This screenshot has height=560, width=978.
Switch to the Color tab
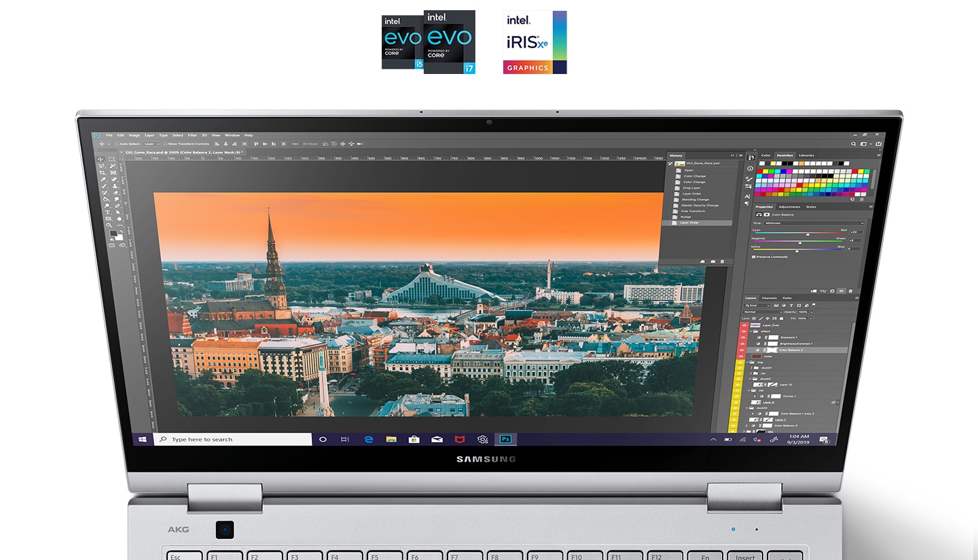tap(766, 155)
